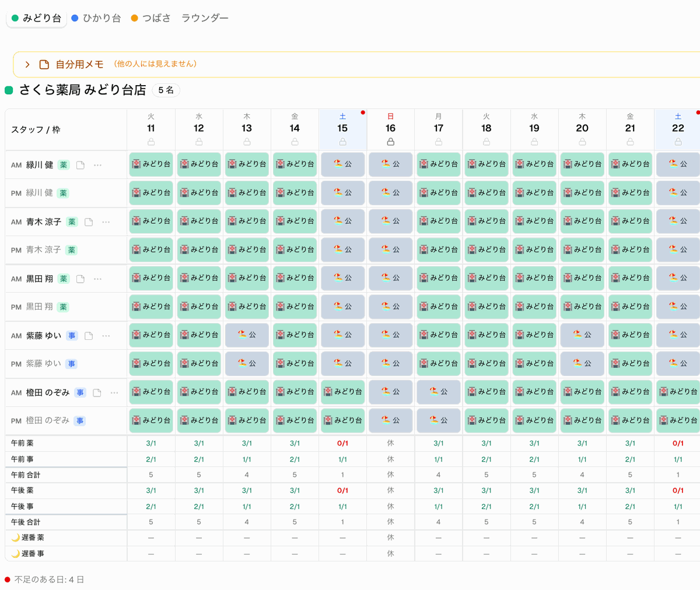
Task: Click 紫藤 ゆい PM 公 shift on day 20
Action: click(582, 363)
